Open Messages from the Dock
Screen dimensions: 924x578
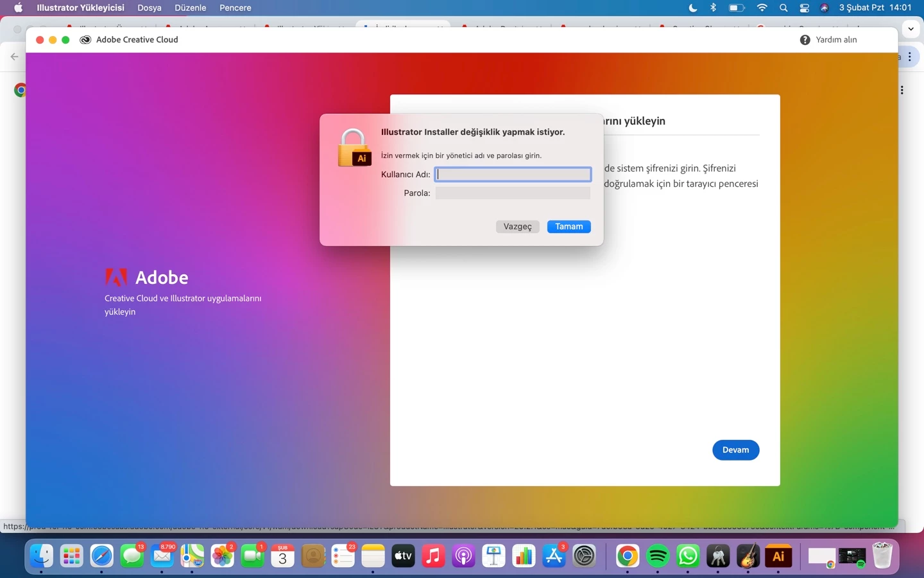click(132, 556)
